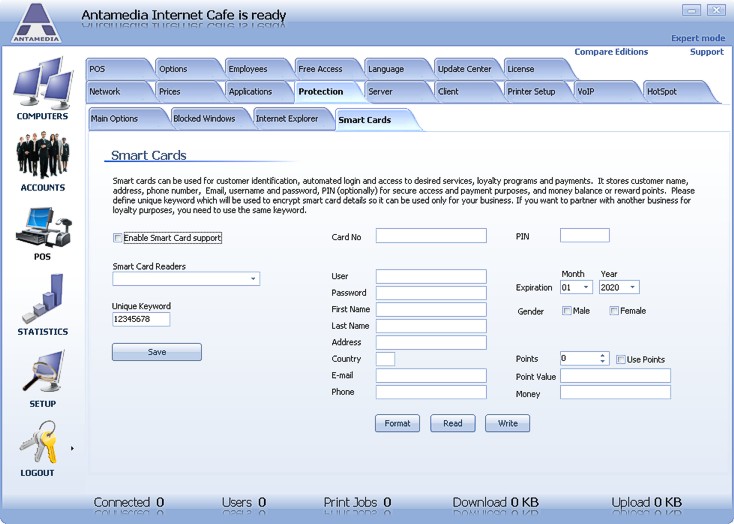734x524 pixels.
Task: Switch to the Prices tab
Action: (189, 92)
